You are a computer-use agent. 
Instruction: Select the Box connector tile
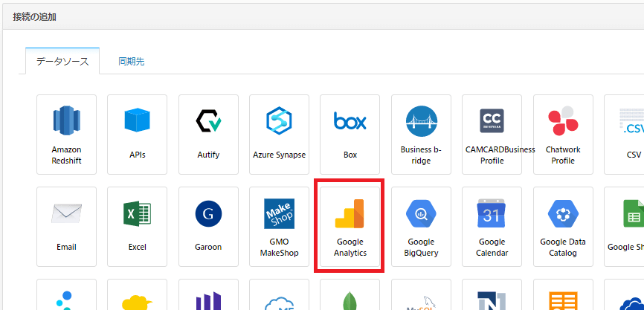coord(350,135)
